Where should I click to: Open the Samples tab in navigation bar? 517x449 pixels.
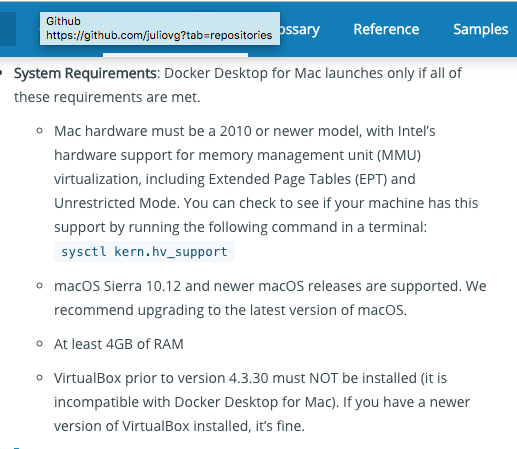pos(480,29)
